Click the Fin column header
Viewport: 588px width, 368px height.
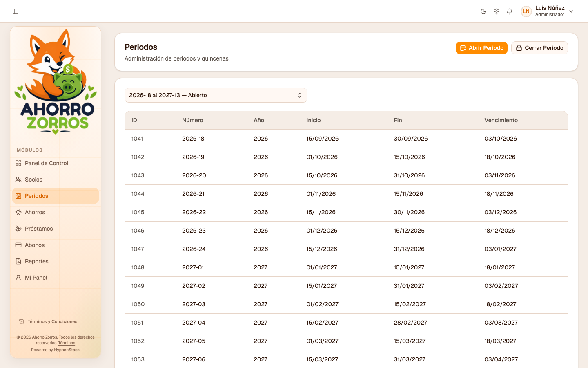pyautogui.click(x=398, y=120)
